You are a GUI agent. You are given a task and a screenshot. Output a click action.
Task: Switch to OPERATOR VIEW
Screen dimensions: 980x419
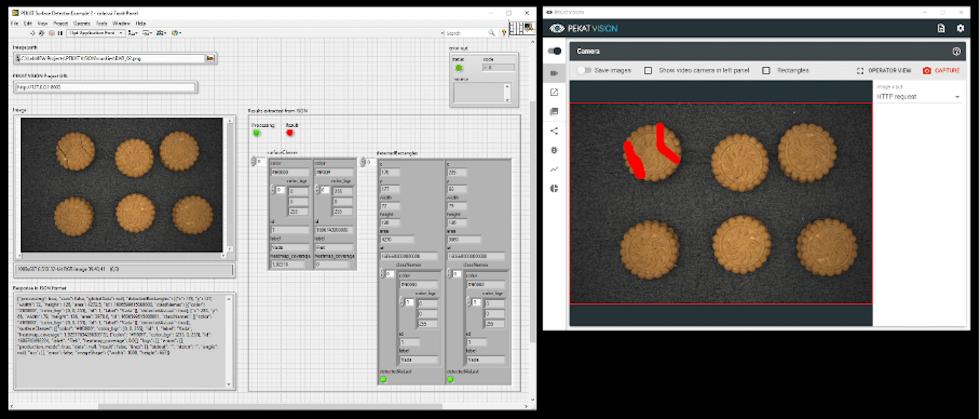pos(884,71)
